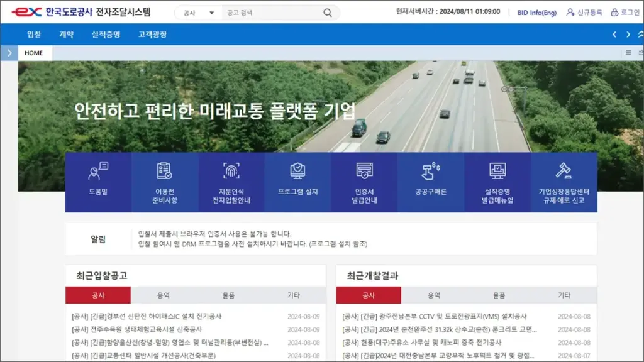Click the 웹 DRM 프로그램 설치 notice line
Screen dimensions: 644x362
point(253,244)
